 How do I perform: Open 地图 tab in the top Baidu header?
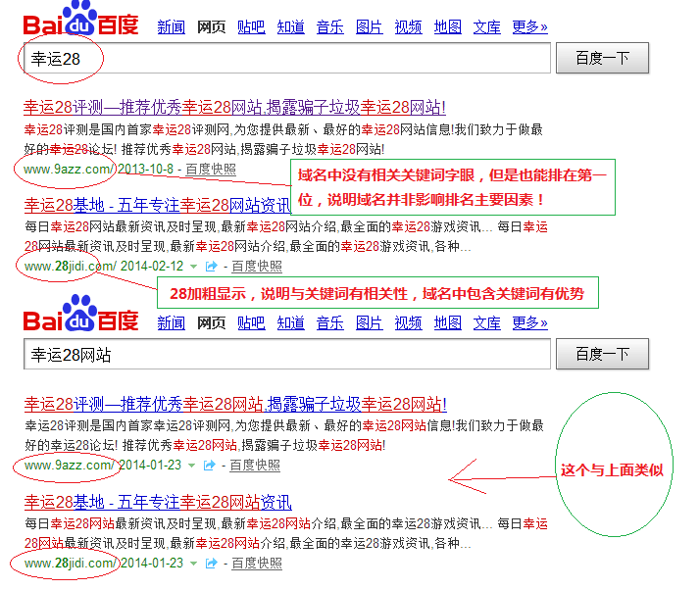point(448,27)
